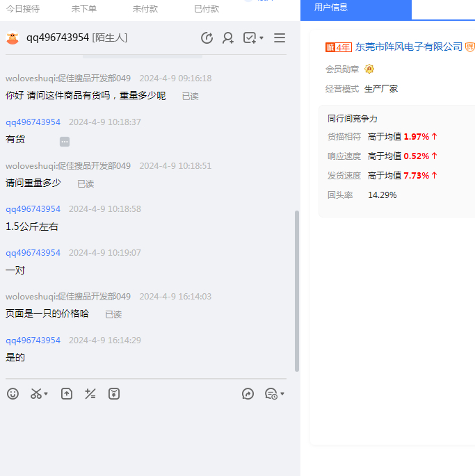This screenshot has width=475, height=476.
Task: Switch to the 未付款 tab
Action: tap(145, 8)
